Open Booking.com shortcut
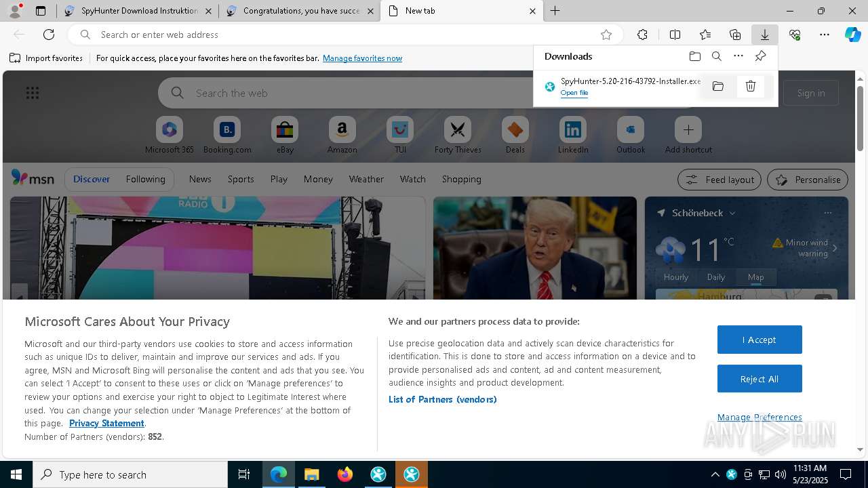 [227, 135]
